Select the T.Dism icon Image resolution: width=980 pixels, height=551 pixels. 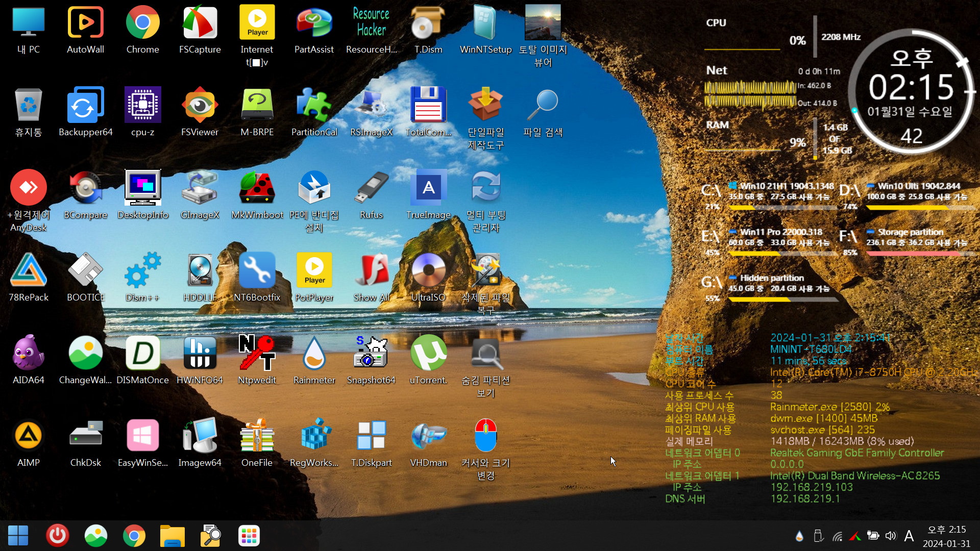[428, 30]
